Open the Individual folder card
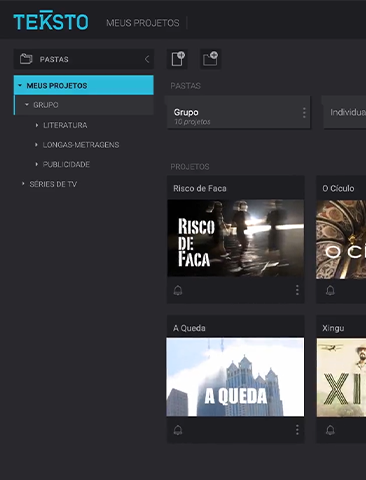 click(x=345, y=112)
